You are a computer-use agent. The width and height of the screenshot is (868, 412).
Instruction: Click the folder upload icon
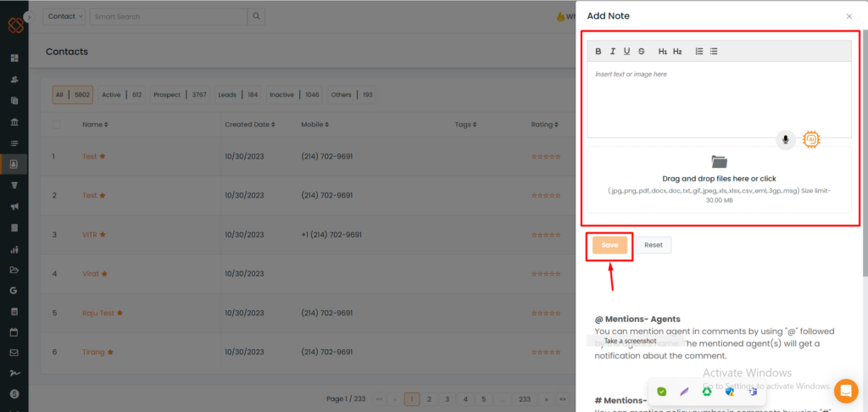coord(719,162)
